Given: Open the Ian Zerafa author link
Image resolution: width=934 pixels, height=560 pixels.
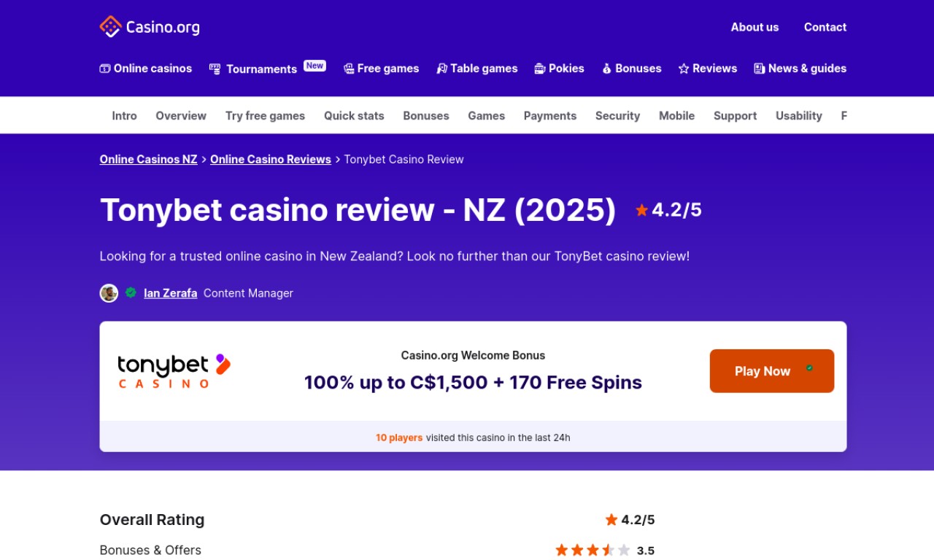Looking at the screenshot, I should [171, 293].
